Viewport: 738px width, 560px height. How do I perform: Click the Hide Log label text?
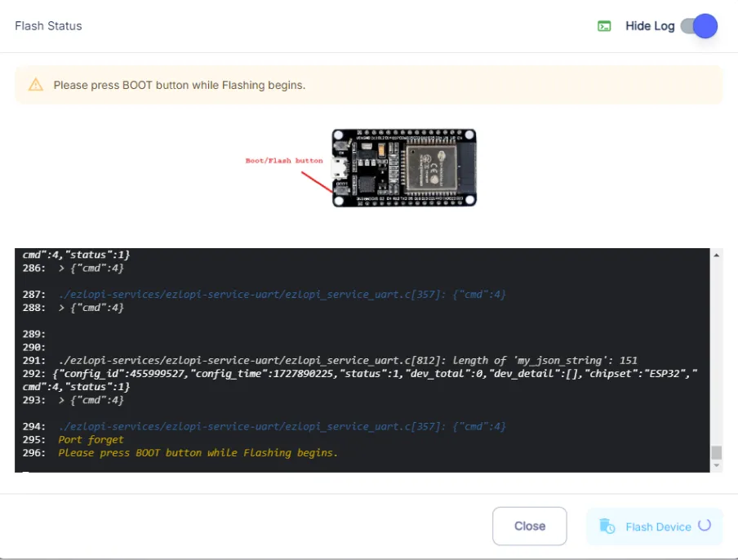(x=650, y=26)
